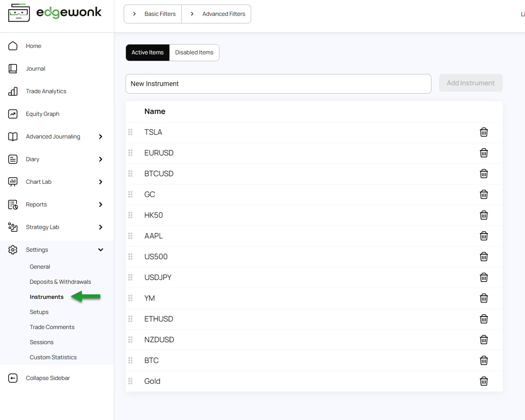The width and height of the screenshot is (525, 420).
Task: Delete the TSLA instrument with trash icon
Action: (x=484, y=132)
